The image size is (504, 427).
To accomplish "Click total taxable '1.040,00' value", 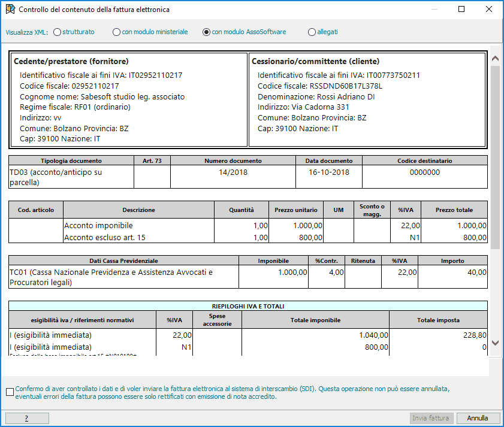I will click(x=373, y=335).
